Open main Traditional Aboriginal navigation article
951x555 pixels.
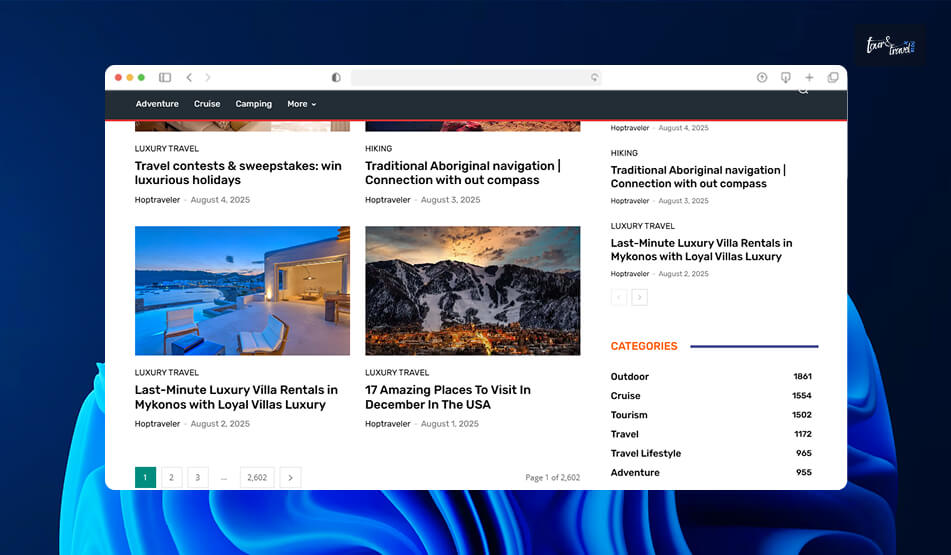coord(462,173)
